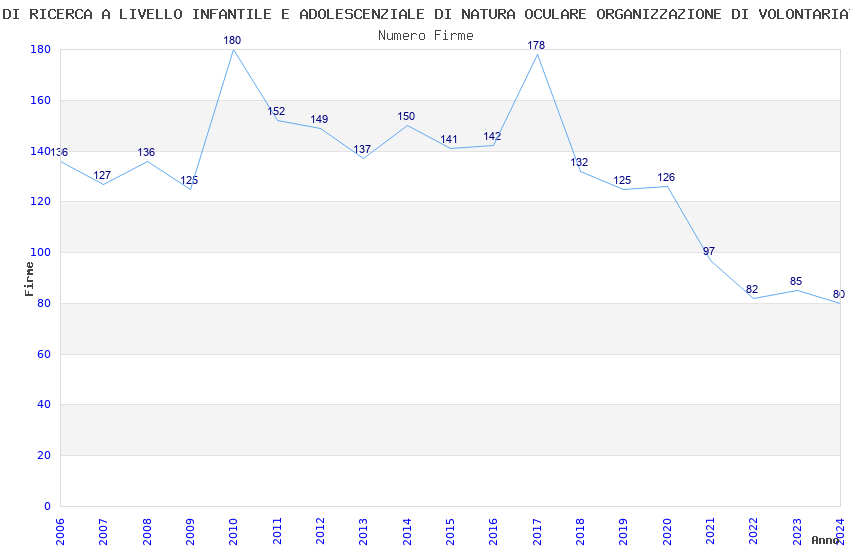Click the 2009 x-axis year label
The height and width of the screenshot is (550, 850).
[x=190, y=532]
